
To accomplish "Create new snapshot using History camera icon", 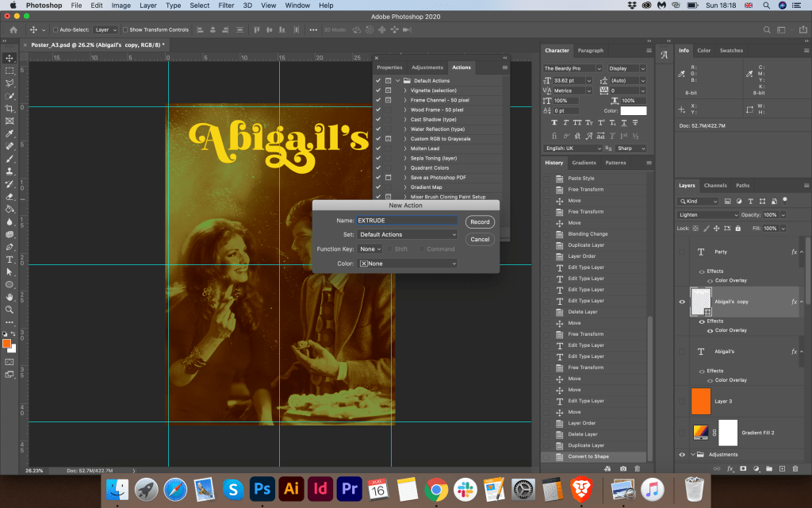I will click(624, 468).
